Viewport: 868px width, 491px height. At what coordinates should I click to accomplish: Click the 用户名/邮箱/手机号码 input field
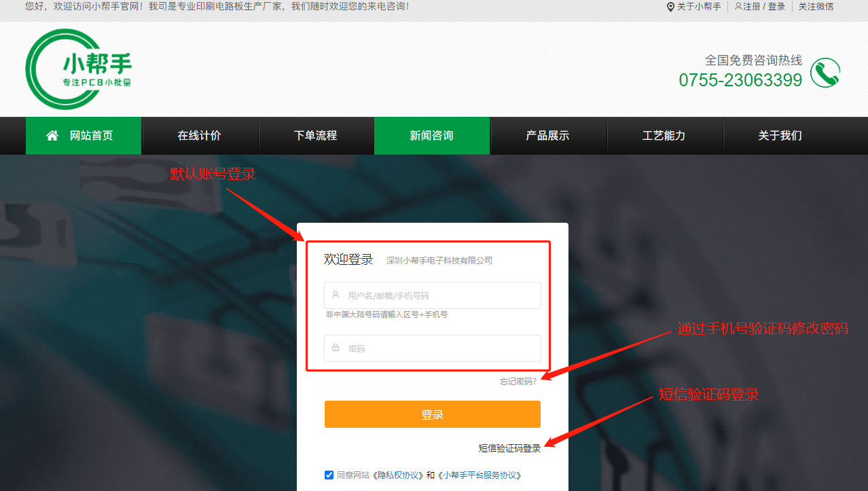(x=432, y=295)
